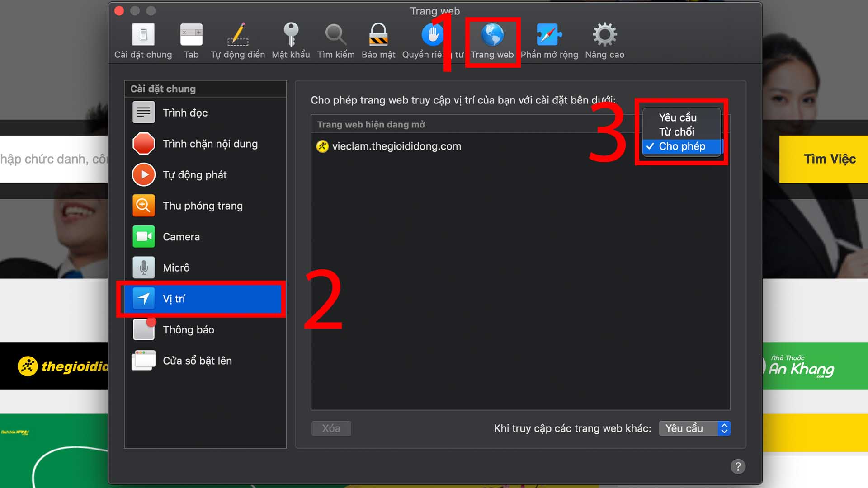This screenshot has width=868, height=488.
Task: Select the Camera sidebar item
Action: [x=181, y=236]
